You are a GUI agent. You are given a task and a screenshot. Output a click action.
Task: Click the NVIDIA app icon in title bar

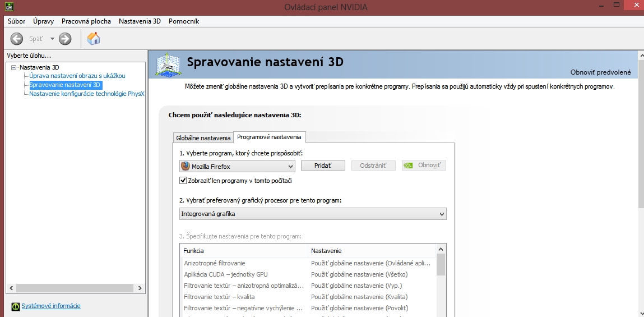tap(8, 6)
